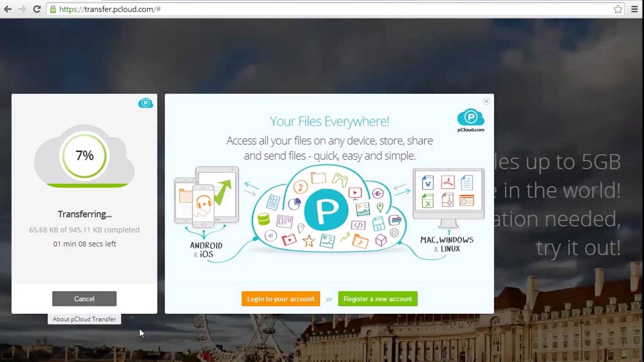Click the green database icon in the cloud

coord(263,219)
